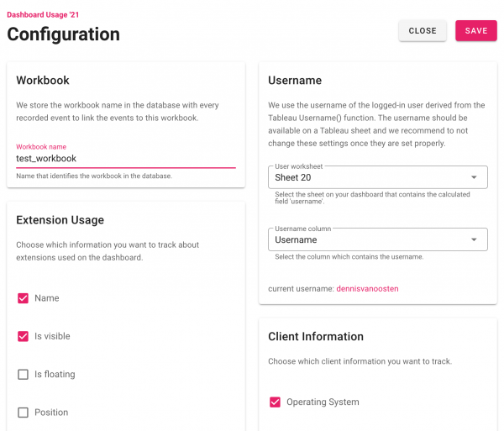Image resolution: width=504 pixels, height=431 pixels.
Task: Uncheck the Is visible checkbox
Action: pyautogui.click(x=23, y=336)
